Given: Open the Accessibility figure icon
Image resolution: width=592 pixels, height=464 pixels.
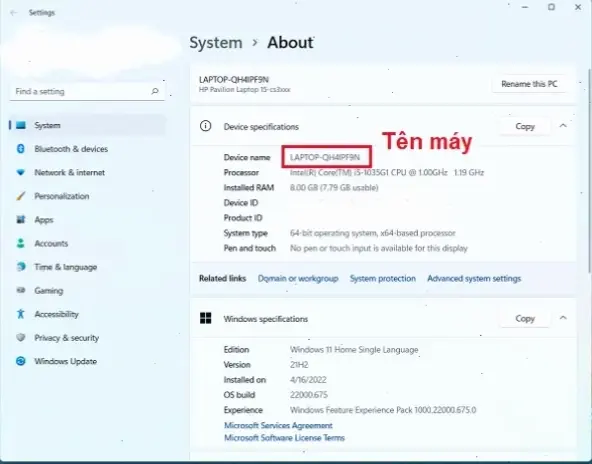Looking at the screenshot, I should click(x=21, y=314).
